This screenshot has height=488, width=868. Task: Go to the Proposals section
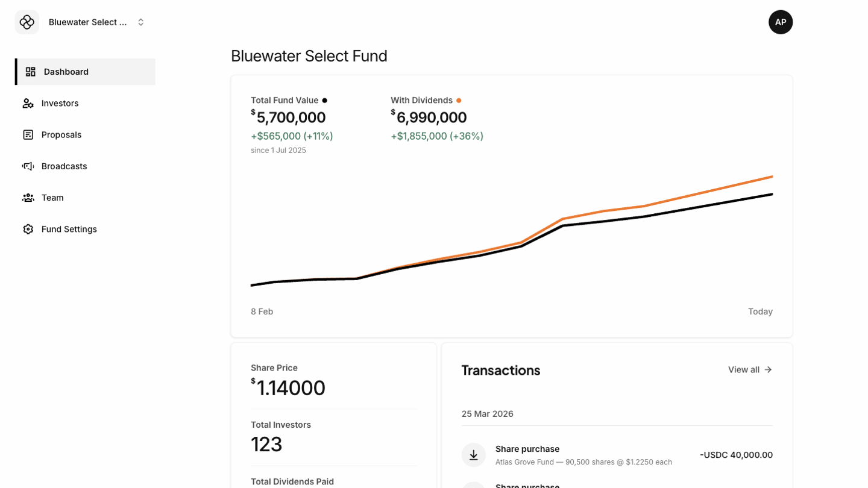(x=61, y=134)
